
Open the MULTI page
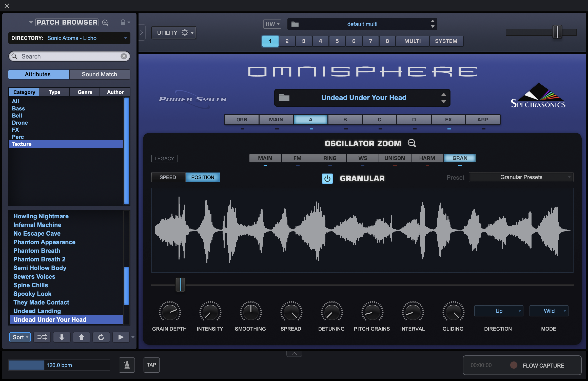click(x=413, y=41)
